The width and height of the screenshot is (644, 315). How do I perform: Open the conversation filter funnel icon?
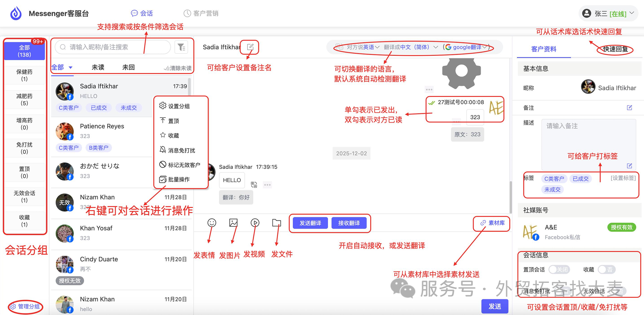tap(181, 47)
